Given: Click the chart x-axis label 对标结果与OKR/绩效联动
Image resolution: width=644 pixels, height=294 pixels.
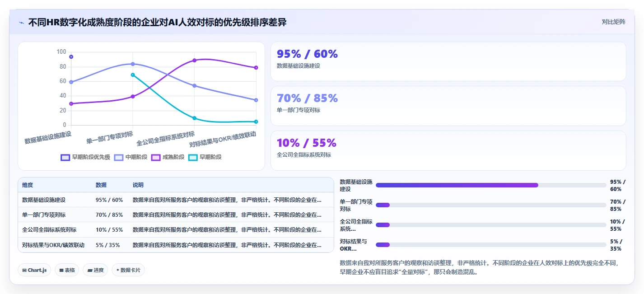Looking at the screenshot, I should point(223,140).
